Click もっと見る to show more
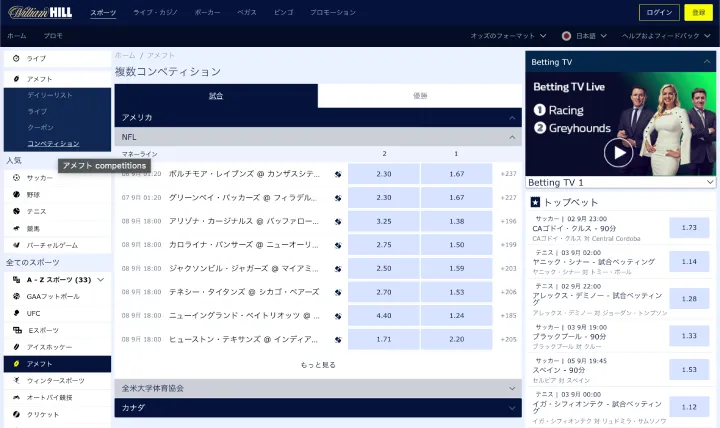This screenshot has width=720, height=428. coord(318,365)
